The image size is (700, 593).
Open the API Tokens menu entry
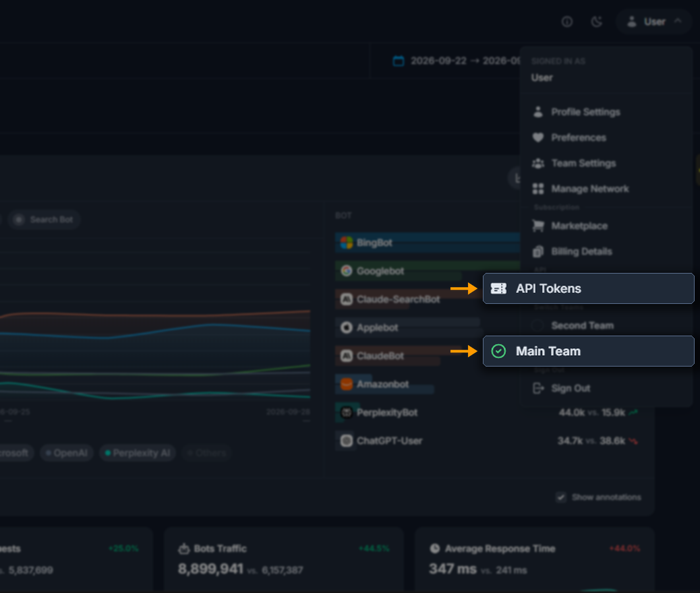tap(589, 288)
